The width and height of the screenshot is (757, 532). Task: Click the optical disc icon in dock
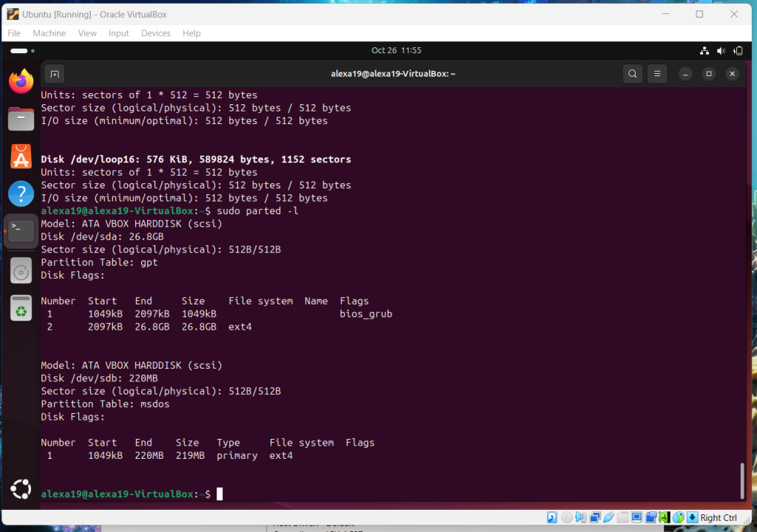pos(21,270)
